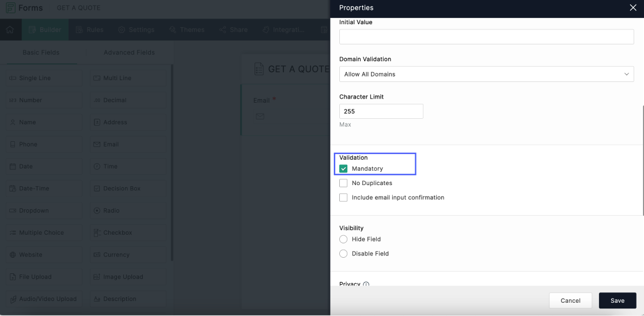The width and height of the screenshot is (644, 316).
Task: Select the Hide Field radio option
Action: 344,239
